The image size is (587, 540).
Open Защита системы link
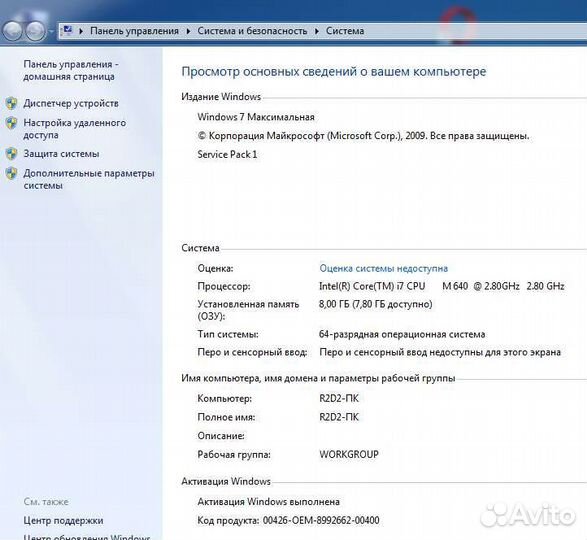pyautogui.click(x=61, y=154)
